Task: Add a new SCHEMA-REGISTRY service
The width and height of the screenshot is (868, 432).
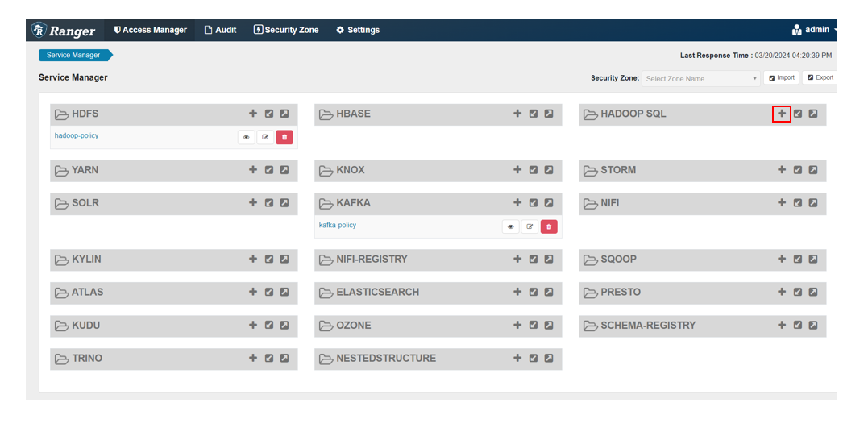Action: pos(782,325)
